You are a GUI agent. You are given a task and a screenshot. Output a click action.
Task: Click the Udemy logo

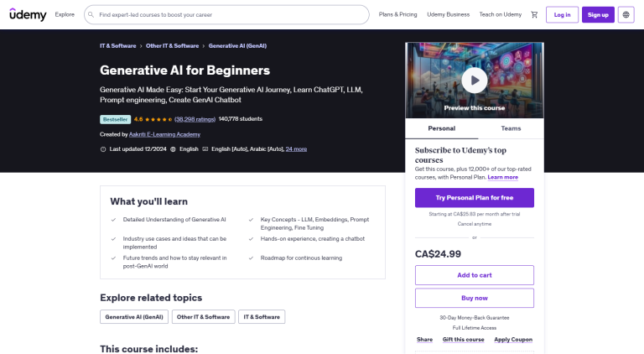(x=28, y=14)
